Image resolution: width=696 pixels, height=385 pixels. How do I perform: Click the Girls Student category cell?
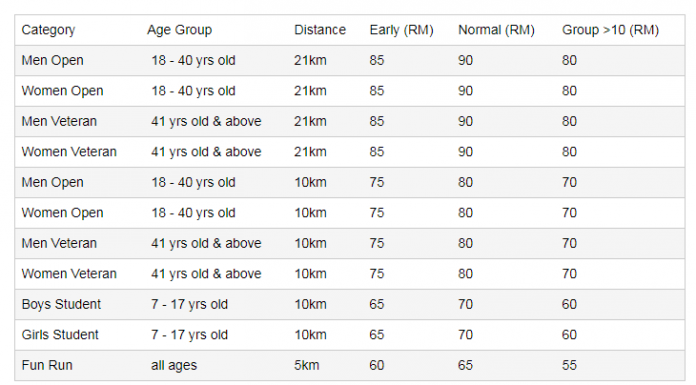coord(60,334)
